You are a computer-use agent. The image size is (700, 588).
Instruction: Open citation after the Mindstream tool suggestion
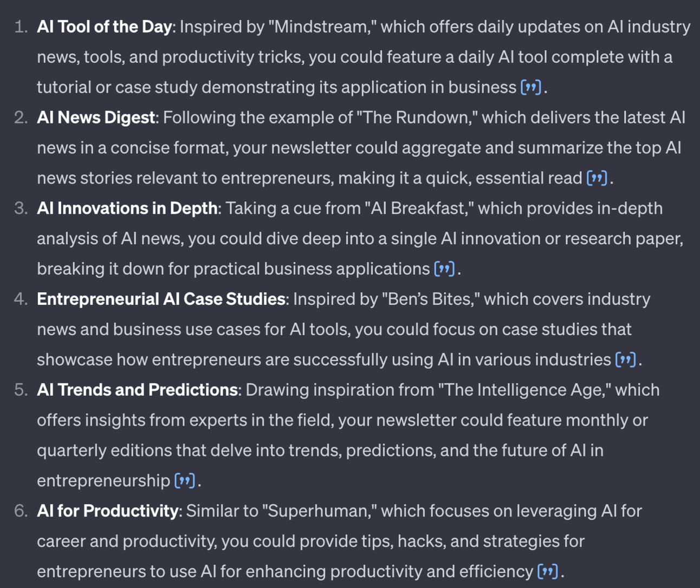pyautogui.click(x=531, y=87)
